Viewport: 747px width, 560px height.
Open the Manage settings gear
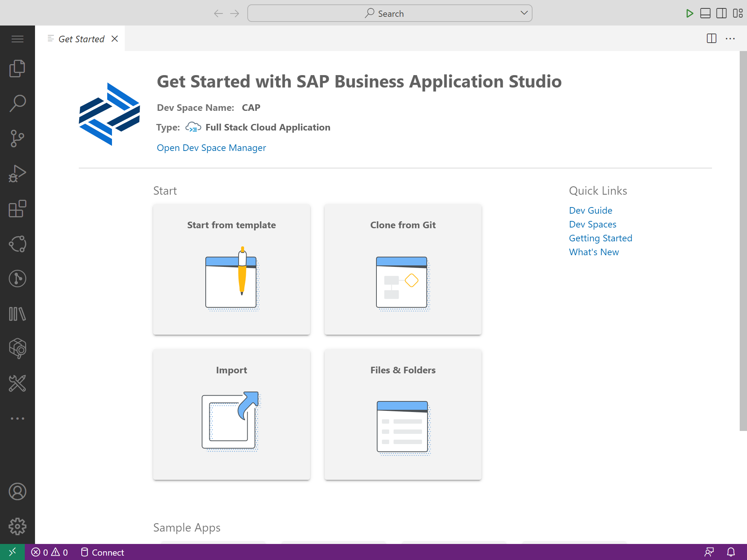pyautogui.click(x=17, y=526)
